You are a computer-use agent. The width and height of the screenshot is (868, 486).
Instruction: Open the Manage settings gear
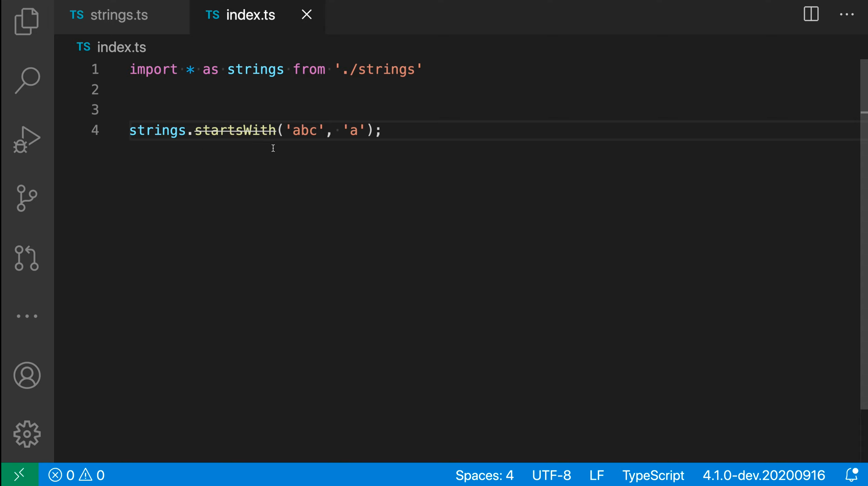[27, 434]
